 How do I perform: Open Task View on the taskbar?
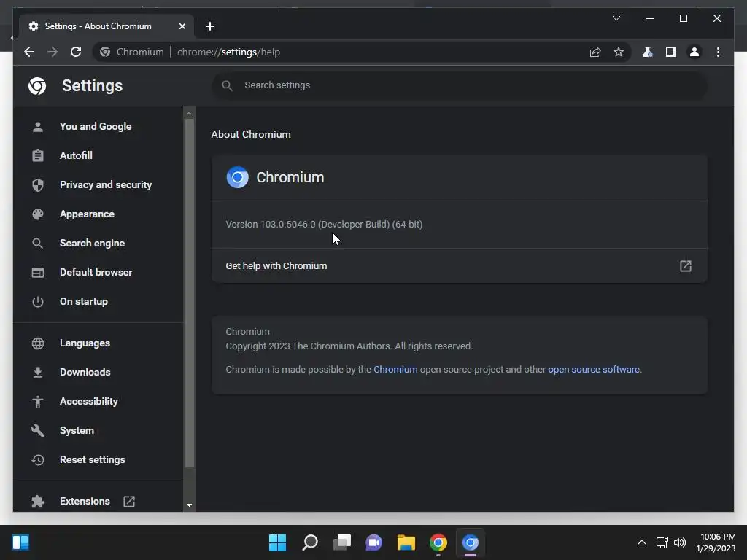click(342, 542)
